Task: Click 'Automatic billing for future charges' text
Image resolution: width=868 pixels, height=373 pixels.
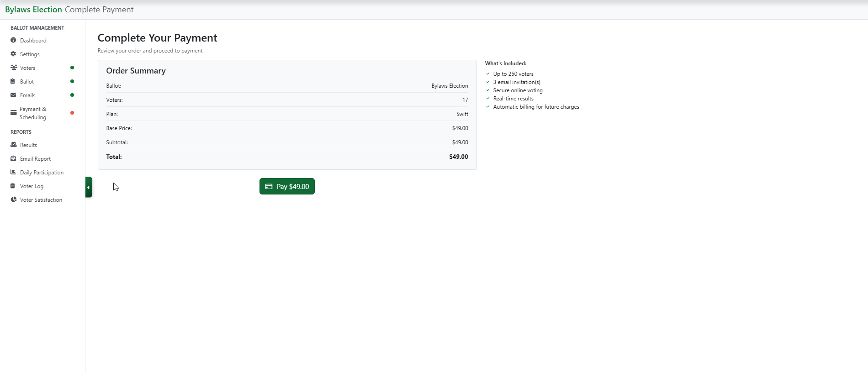Action: coord(536,107)
